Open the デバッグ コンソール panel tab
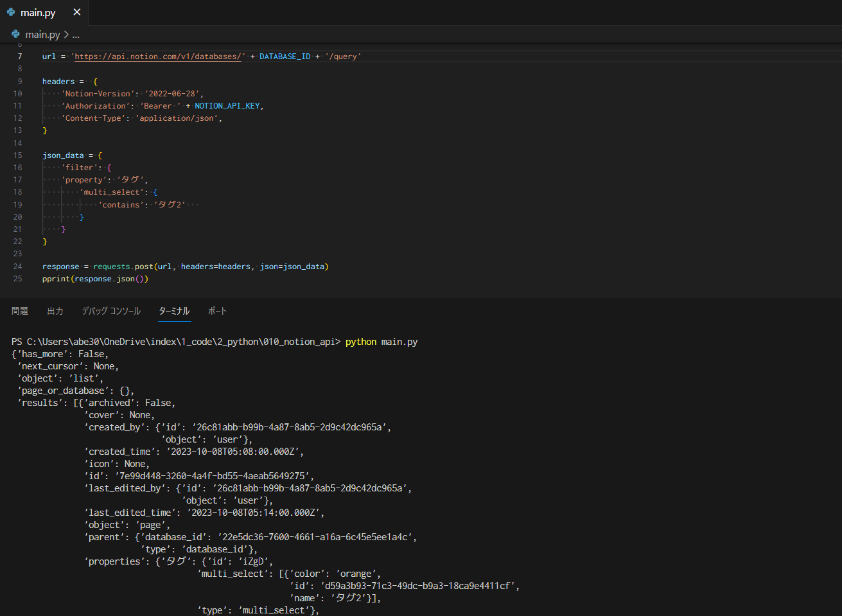This screenshot has height=616, width=842. click(x=111, y=311)
